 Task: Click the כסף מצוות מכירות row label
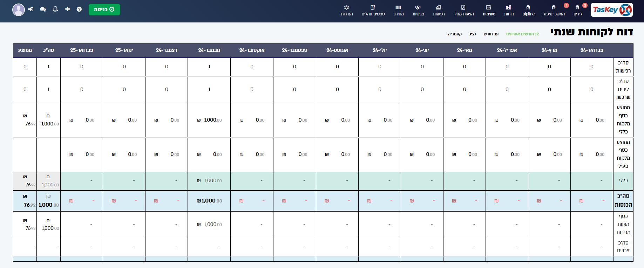pyautogui.click(x=623, y=224)
